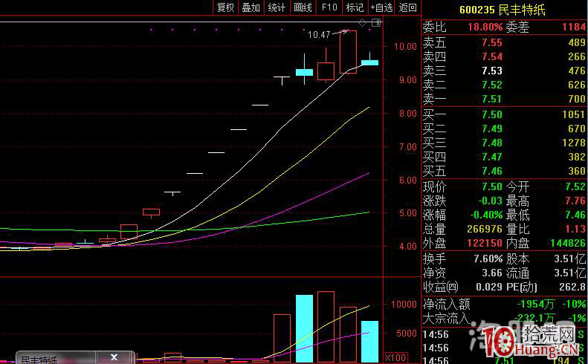Select the 卖二 ask price 7.52

492,85
